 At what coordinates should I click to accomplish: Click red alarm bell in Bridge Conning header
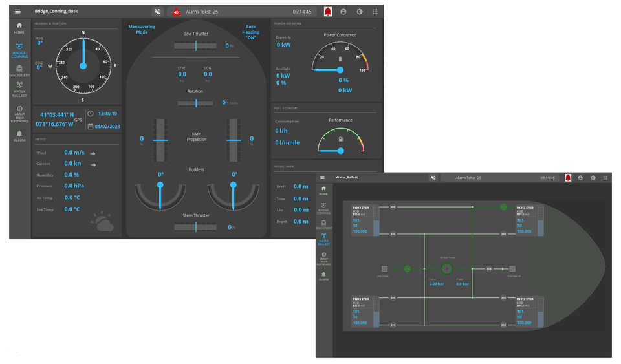click(327, 12)
